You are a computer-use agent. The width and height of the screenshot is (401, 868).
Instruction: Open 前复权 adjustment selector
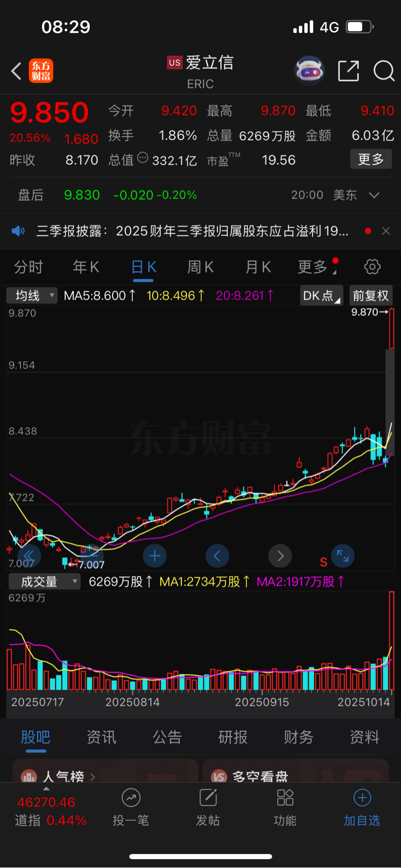click(371, 295)
